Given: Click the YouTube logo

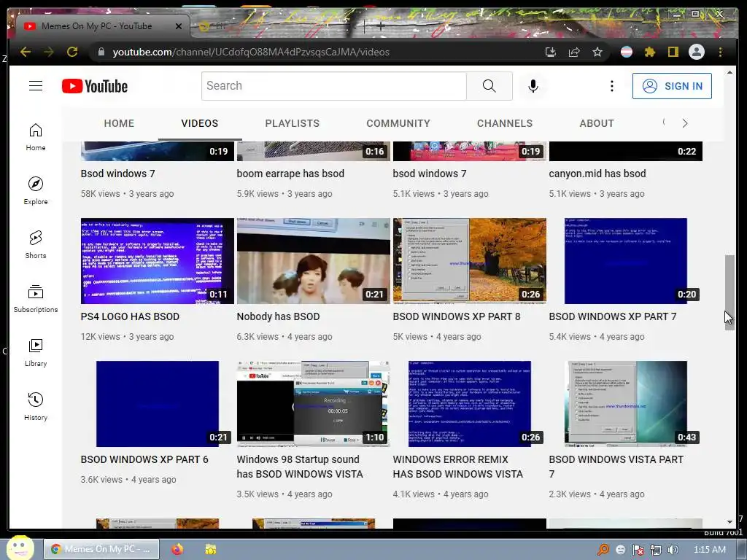Looking at the screenshot, I should point(95,86).
